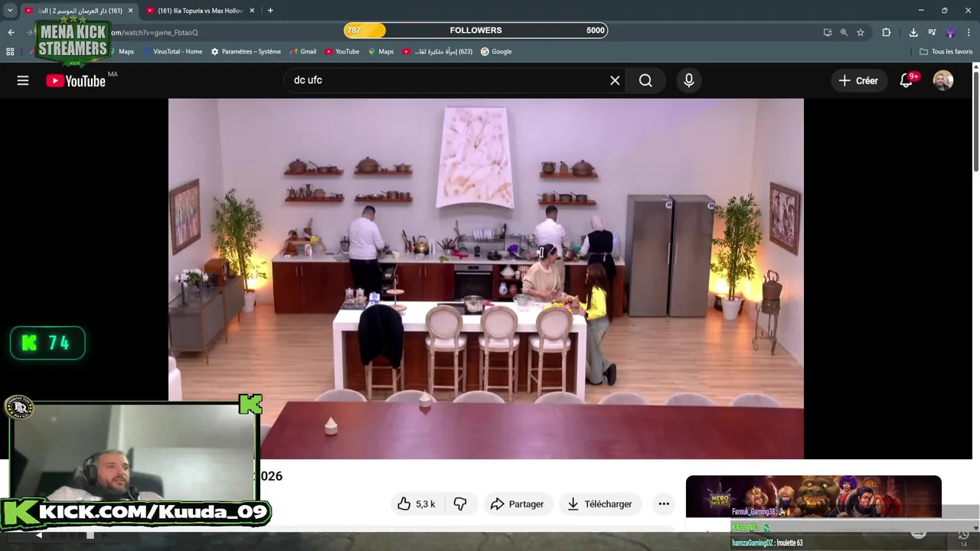Click the video player frame
Screen dimensions: 980x551
point(486,279)
